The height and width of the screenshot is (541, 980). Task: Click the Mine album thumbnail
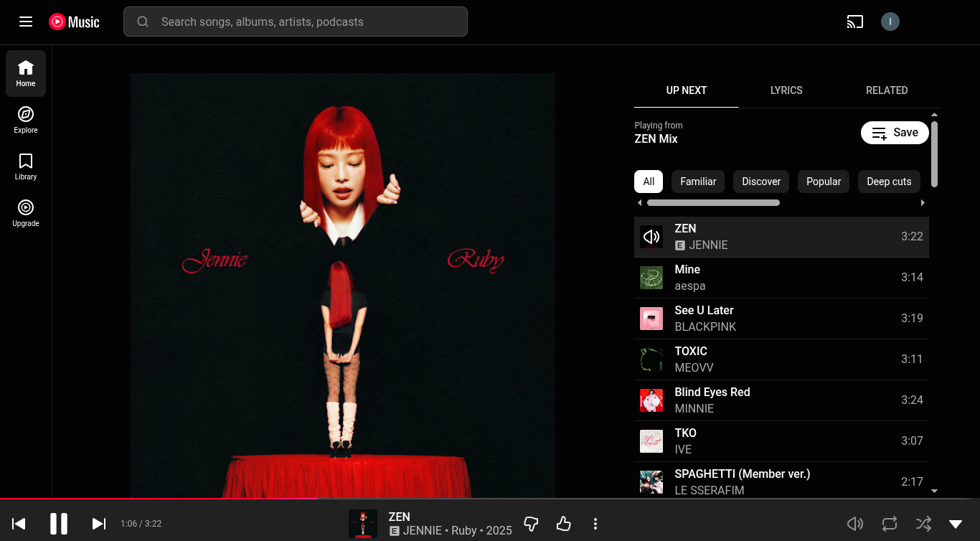pos(651,278)
